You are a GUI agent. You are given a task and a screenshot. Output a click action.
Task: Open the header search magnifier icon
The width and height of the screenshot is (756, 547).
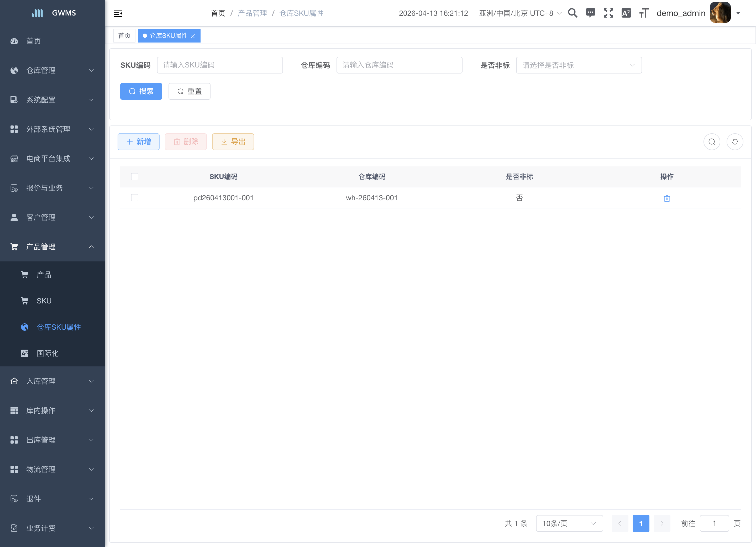[x=573, y=13]
